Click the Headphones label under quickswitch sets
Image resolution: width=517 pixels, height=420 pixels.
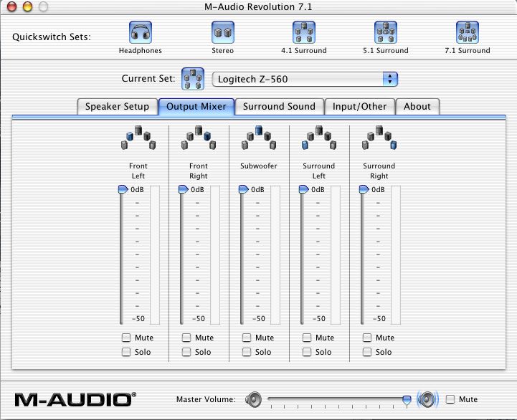pos(141,50)
